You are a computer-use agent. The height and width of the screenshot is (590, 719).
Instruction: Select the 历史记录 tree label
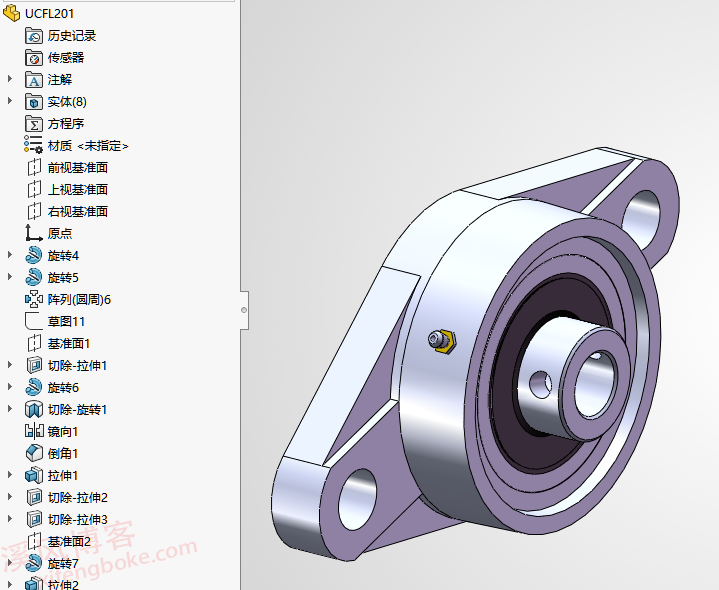pos(72,36)
